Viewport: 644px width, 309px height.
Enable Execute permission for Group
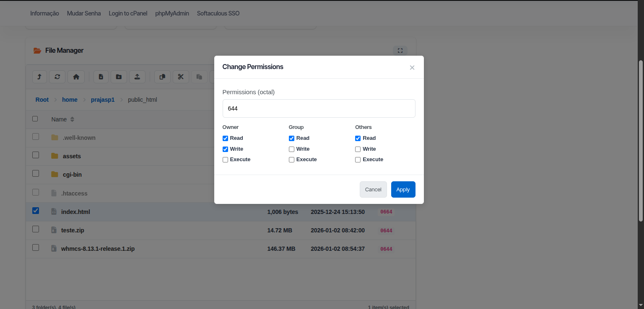point(291,160)
